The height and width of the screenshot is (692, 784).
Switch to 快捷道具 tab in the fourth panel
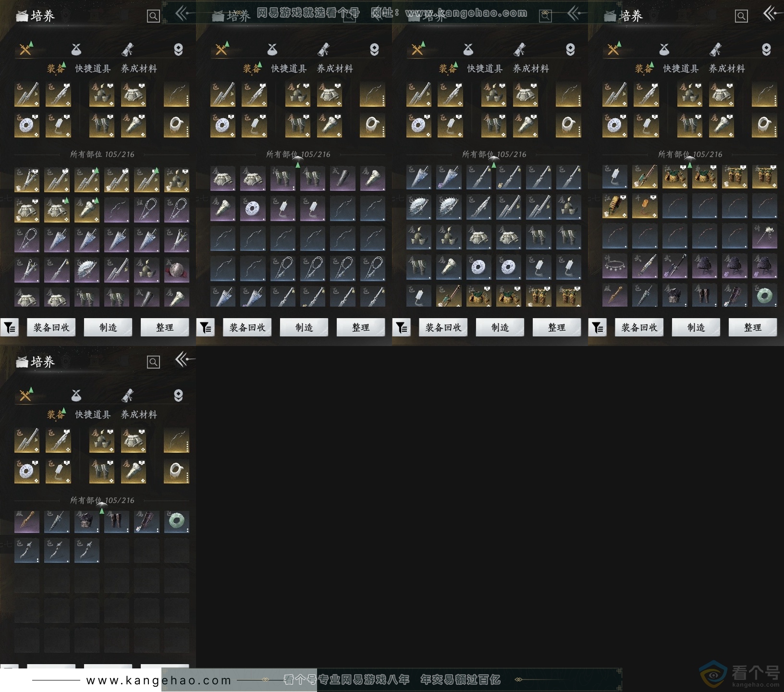[681, 69]
